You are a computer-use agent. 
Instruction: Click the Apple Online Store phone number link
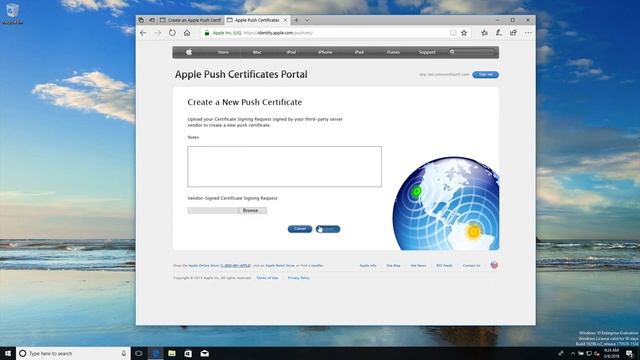236,266
